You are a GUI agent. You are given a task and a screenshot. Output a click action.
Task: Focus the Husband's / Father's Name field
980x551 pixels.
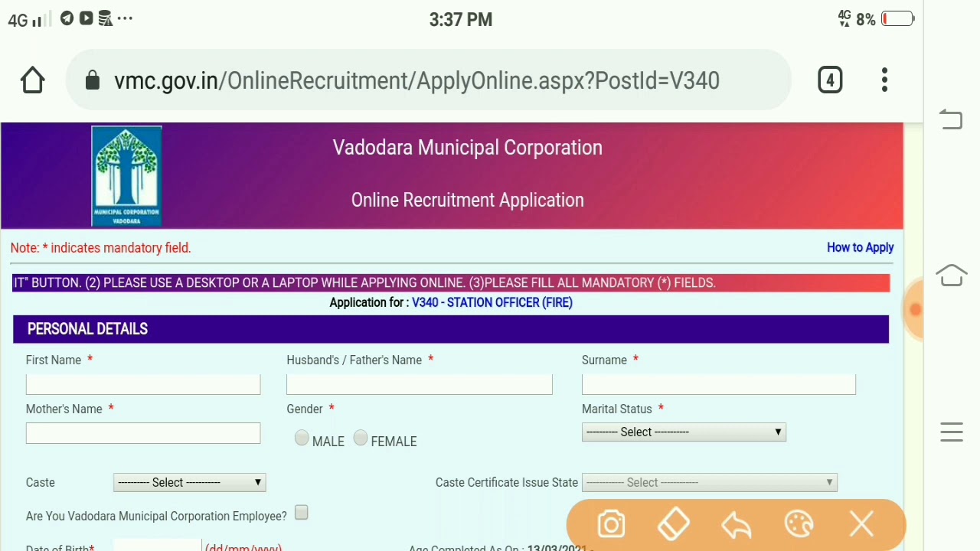[x=420, y=384]
